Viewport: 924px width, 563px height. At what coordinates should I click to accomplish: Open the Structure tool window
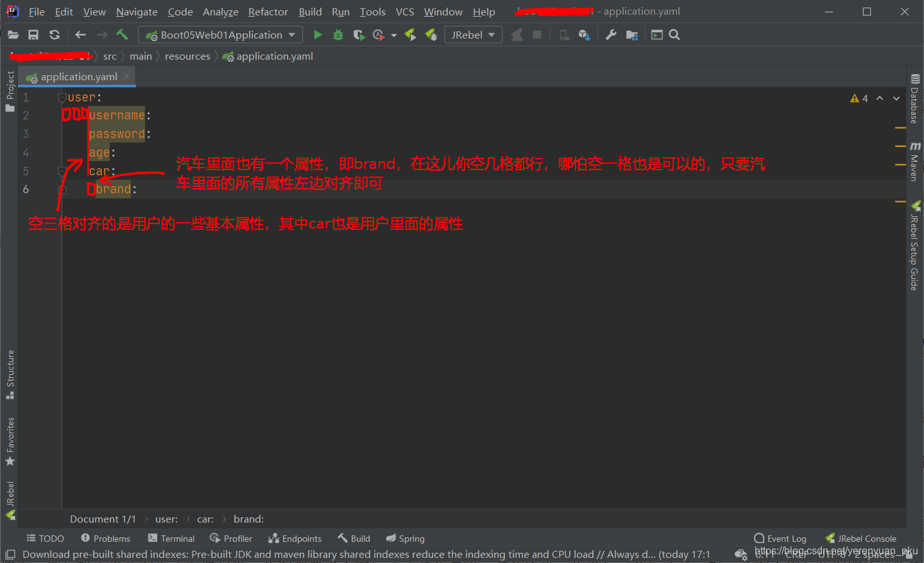10,375
